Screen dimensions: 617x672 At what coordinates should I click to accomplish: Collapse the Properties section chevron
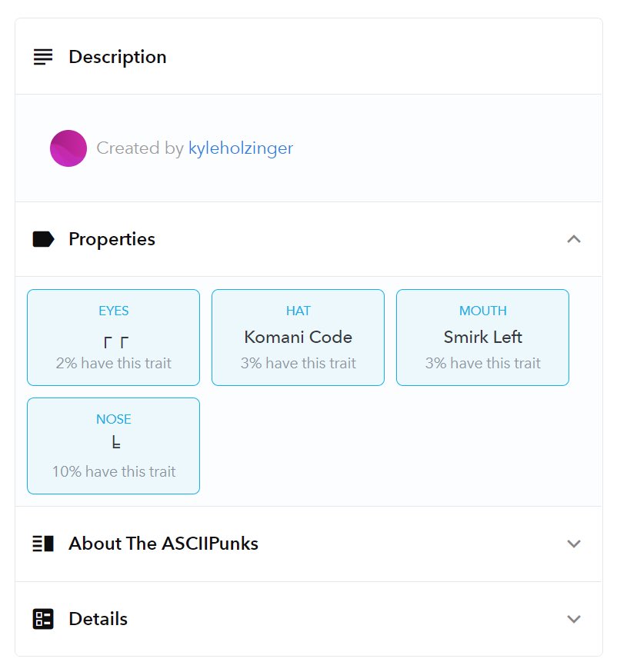574,239
